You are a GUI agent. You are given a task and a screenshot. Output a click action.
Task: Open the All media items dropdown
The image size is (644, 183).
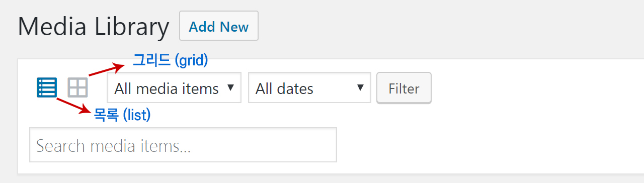(x=174, y=88)
